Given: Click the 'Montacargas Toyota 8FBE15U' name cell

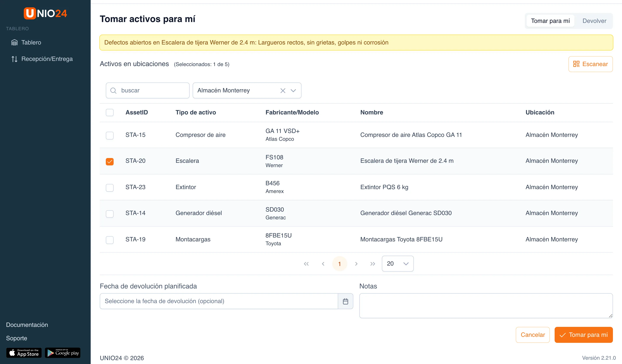Looking at the screenshot, I should point(401,239).
